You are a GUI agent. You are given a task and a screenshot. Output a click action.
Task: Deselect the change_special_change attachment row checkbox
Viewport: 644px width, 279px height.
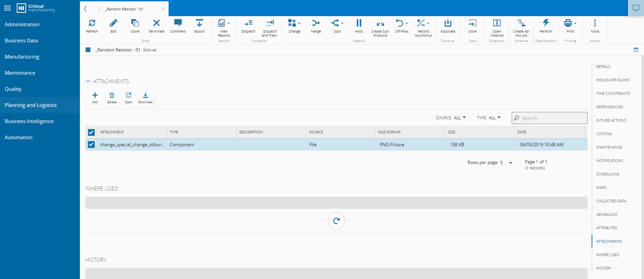click(91, 145)
